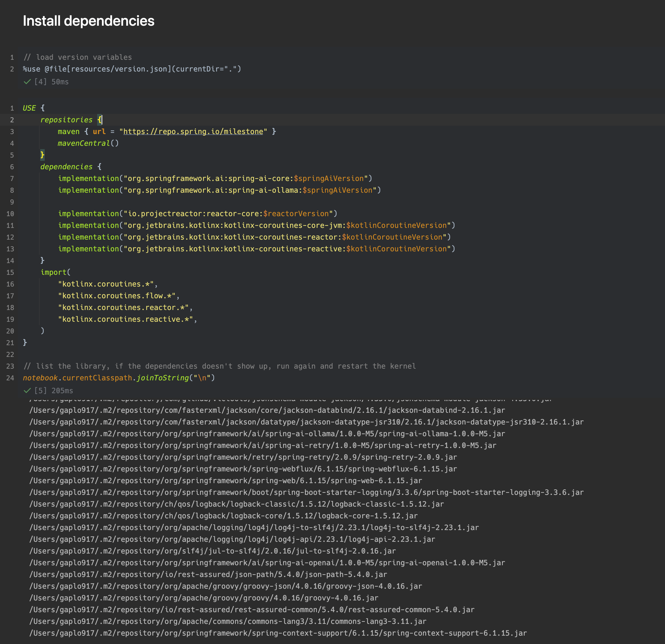The image size is (665, 644).
Task: Click the spring-boot-starter-logging-3.3.6.jar output line
Action: click(306, 493)
